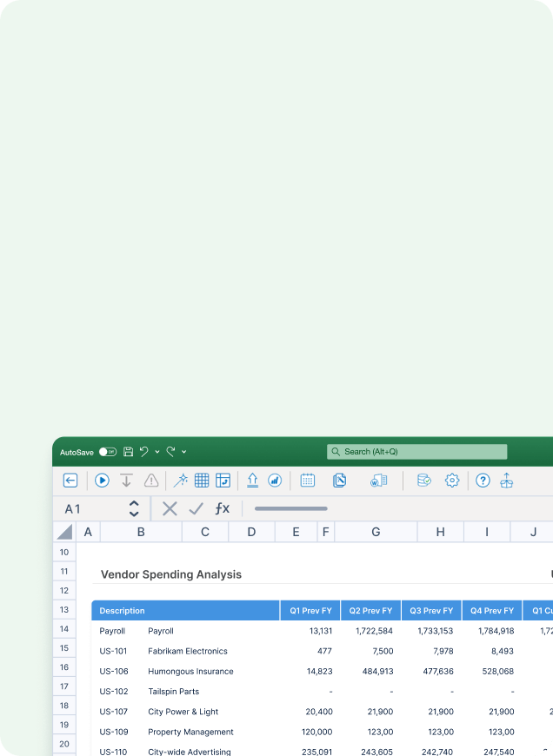This screenshot has width=553, height=756.
Task: Click the Run play circle icon
Action: 102,481
